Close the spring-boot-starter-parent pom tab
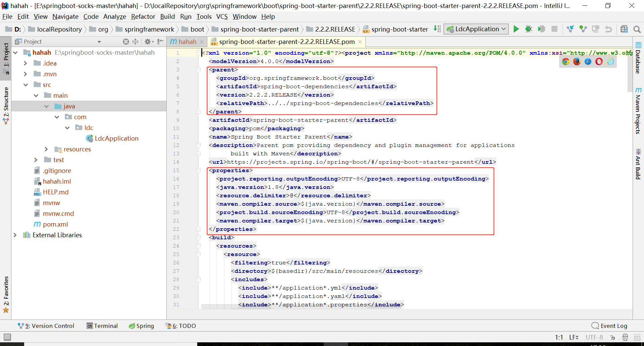The image size is (644, 346). pos(360,42)
